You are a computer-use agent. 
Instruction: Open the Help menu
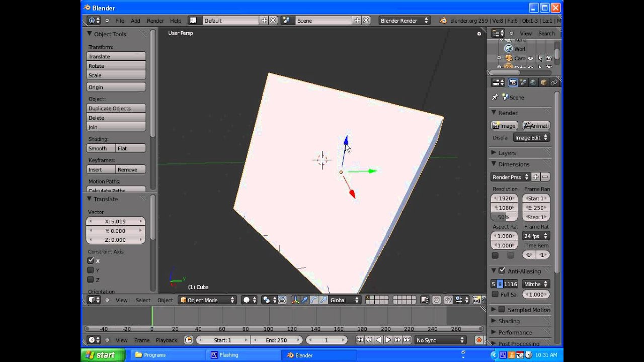click(176, 21)
